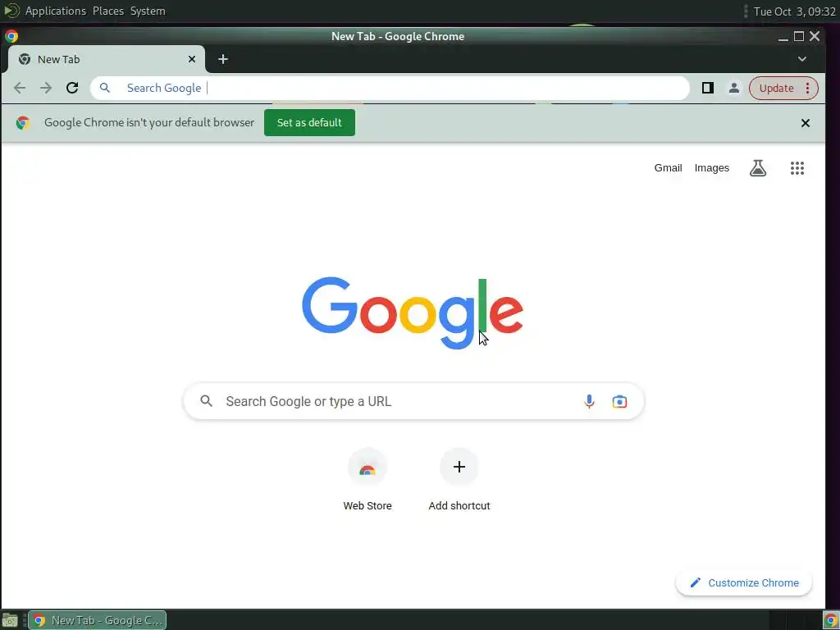Open the Web Store shortcut
840x630 pixels.
coord(367,480)
